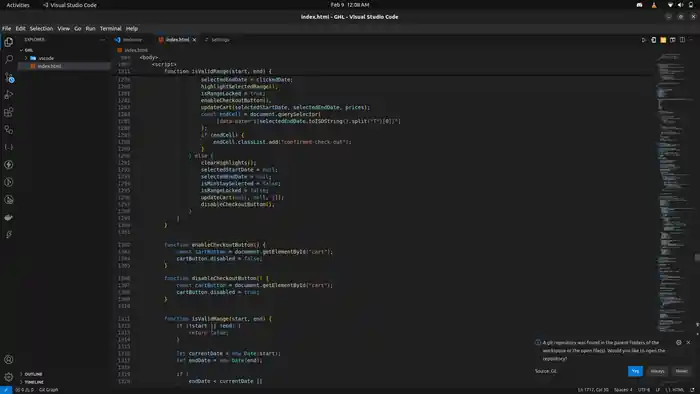Image resolution: width=700 pixels, height=394 pixels.
Task: Click the LF end-of-line indicator
Action: [x=658, y=390]
